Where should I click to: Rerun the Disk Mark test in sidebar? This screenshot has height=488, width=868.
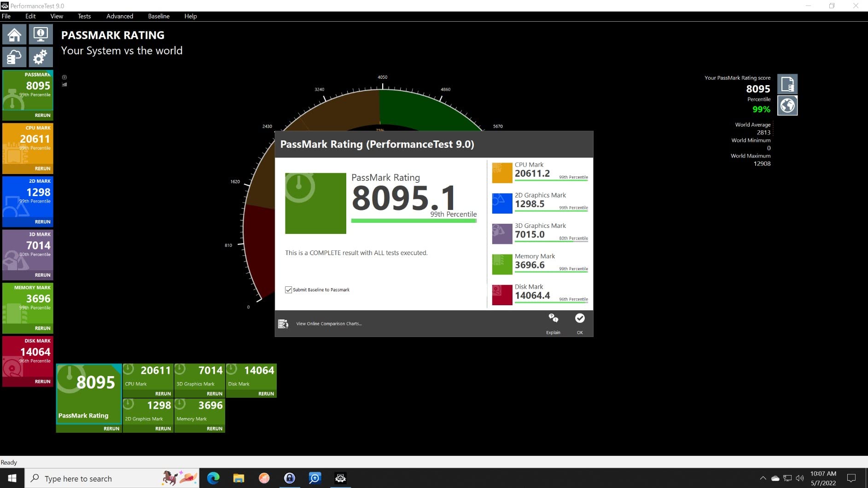[42, 382]
